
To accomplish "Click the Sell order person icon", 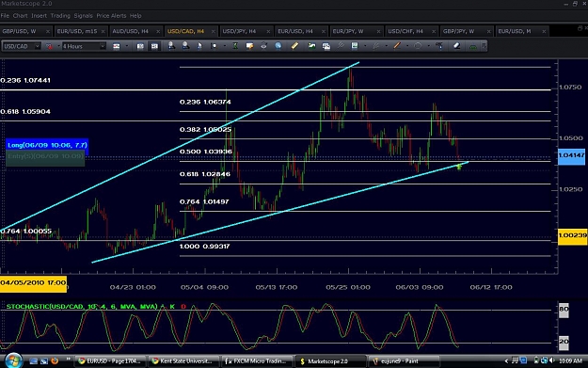I will [185, 46].
